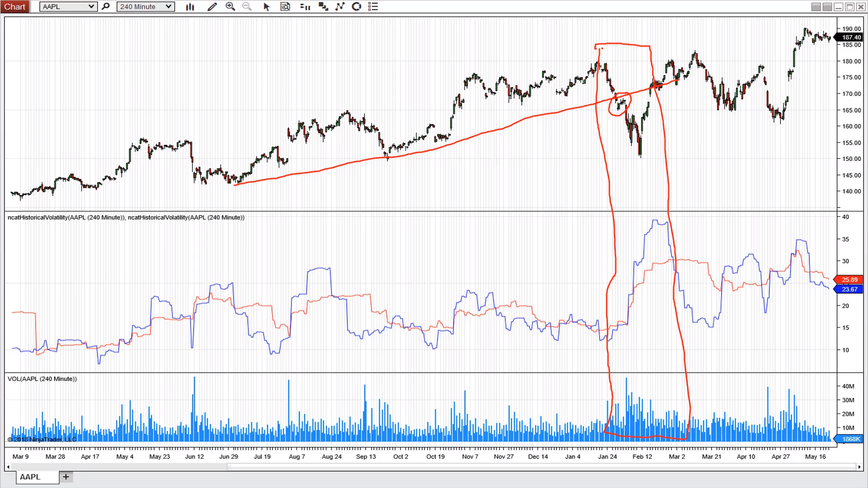Click the red Chart menu button

click(x=15, y=6)
